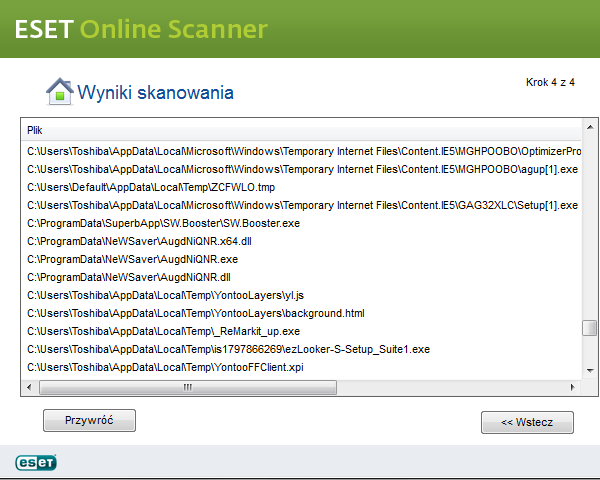Select the ezLooker-S-Setup_Suite1.exe row

point(302,349)
